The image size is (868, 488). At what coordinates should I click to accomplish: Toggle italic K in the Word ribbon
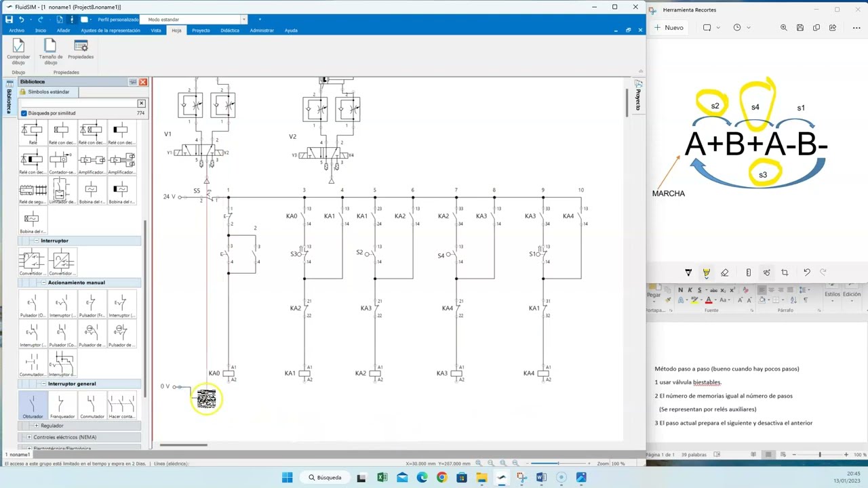[689, 290]
